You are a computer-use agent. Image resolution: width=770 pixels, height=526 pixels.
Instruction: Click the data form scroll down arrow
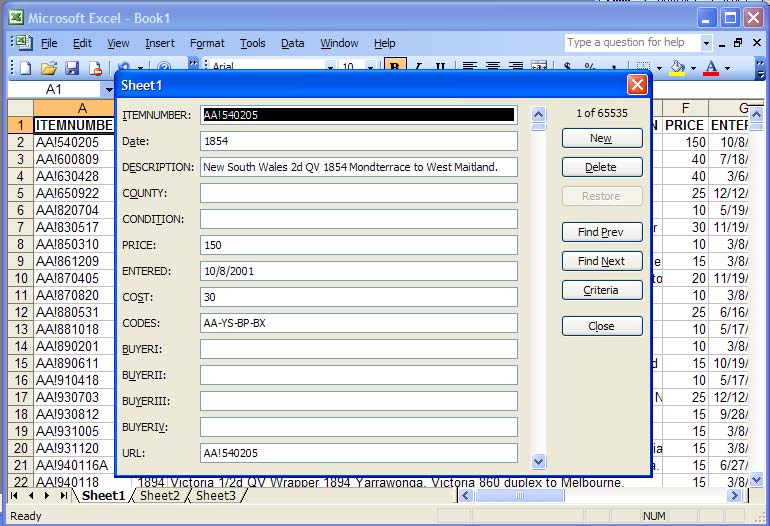pos(538,461)
